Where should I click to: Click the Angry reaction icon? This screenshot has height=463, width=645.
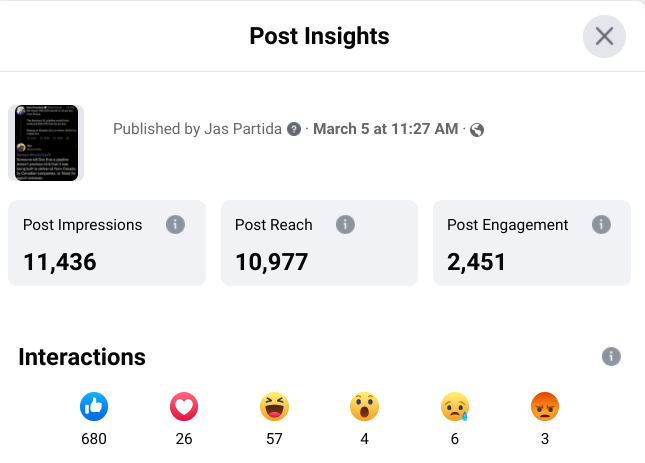click(544, 406)
